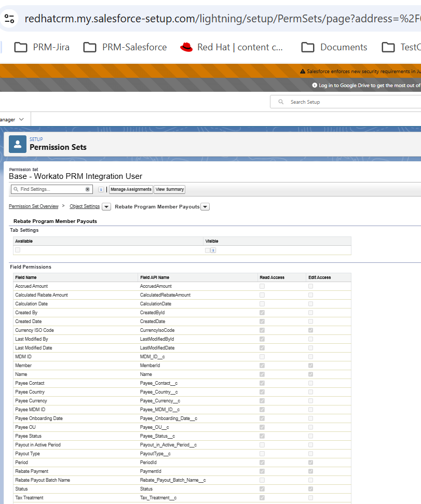The width and height of the screenshot is (421, 504).
Task: Expand the app manager tab chevron
Action: tap(22, 119)
